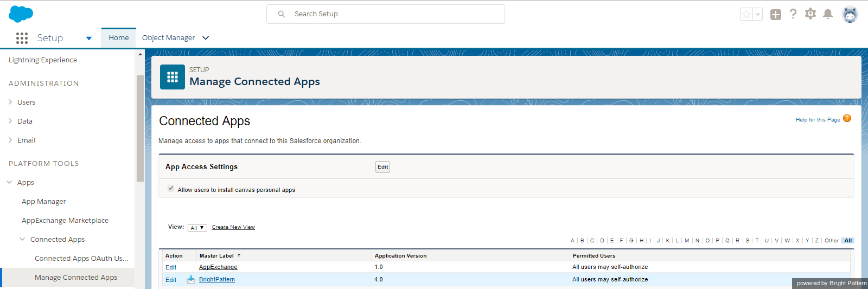
Task: Click the Create New View link
Action: coord(233,227)
